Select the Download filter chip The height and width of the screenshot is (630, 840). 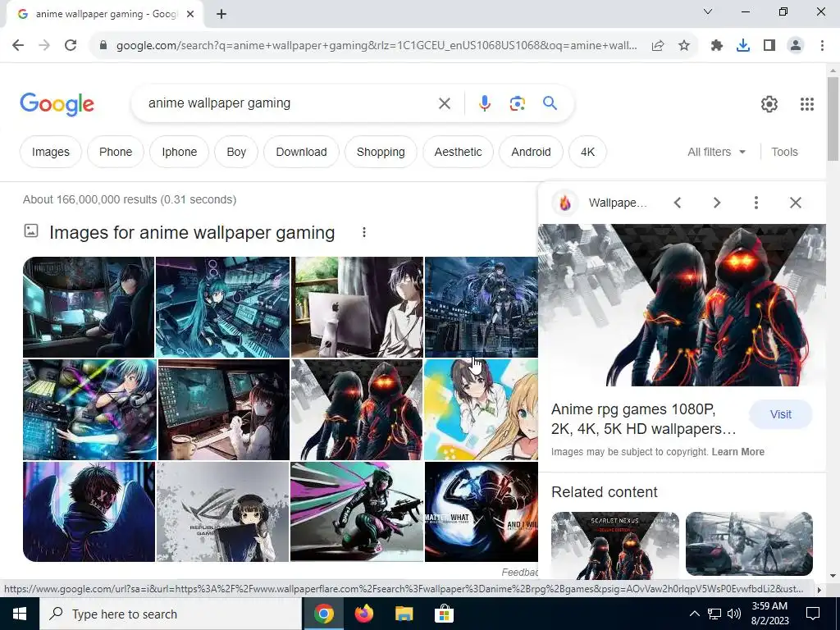[301, 152]
